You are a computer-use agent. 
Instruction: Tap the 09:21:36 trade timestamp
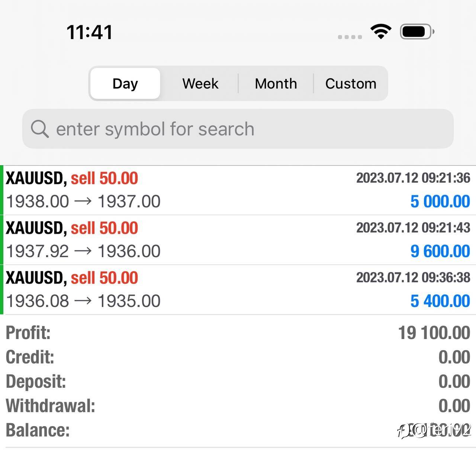pos(413,178)
